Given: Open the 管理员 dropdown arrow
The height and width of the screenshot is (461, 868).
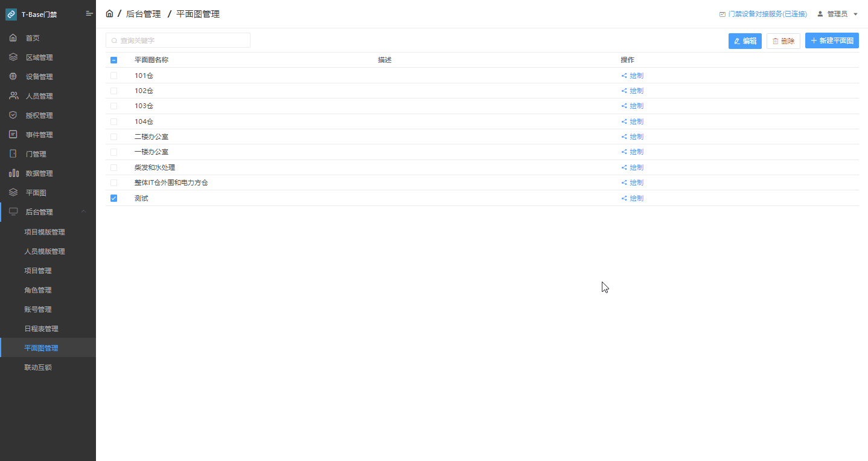Looking at the screenshot, I should point(855,14).
